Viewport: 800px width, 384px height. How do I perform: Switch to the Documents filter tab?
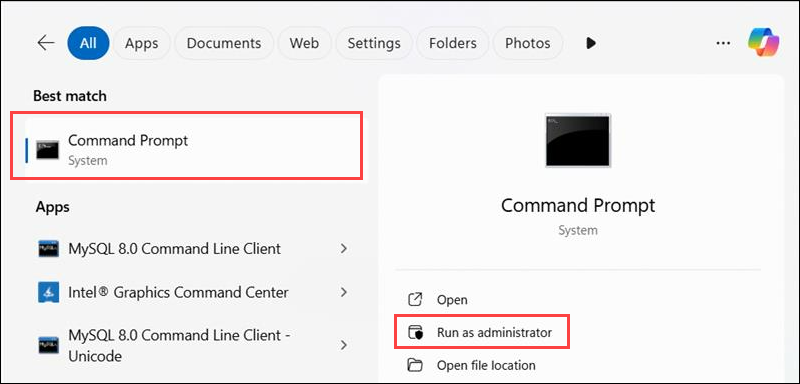(x=224, y=43)
